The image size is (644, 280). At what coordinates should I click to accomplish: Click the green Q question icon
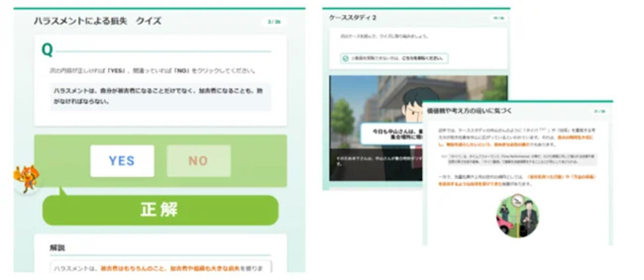pos(47,50)
